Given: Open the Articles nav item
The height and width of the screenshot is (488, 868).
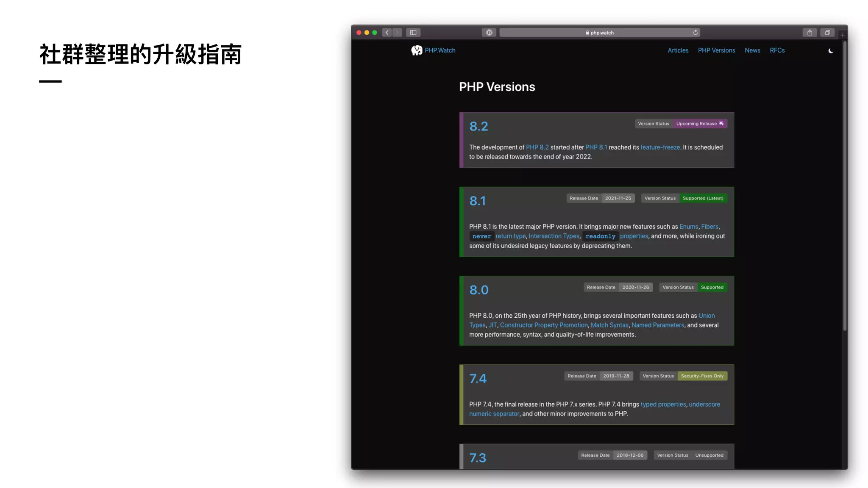Looking at the screenshot, I should [678, 50].
